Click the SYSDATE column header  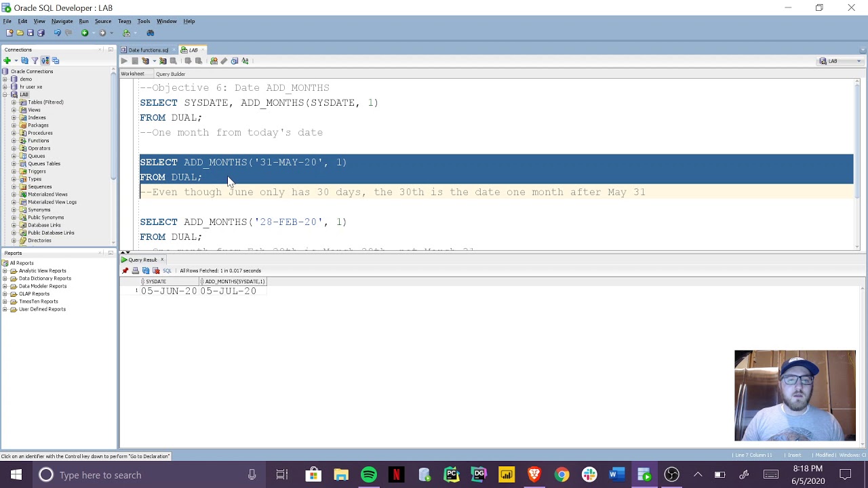(170, 281)
